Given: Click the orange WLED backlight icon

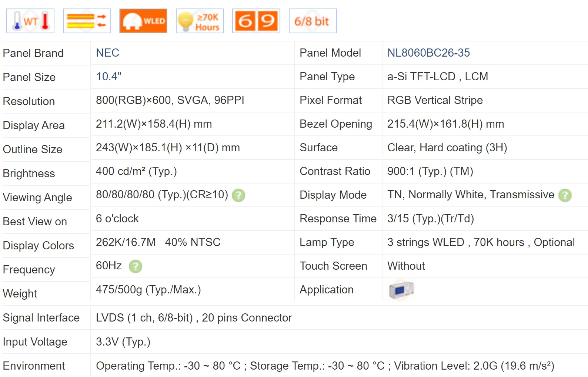Looking at the screenshot, I should [x=143, y=21].
